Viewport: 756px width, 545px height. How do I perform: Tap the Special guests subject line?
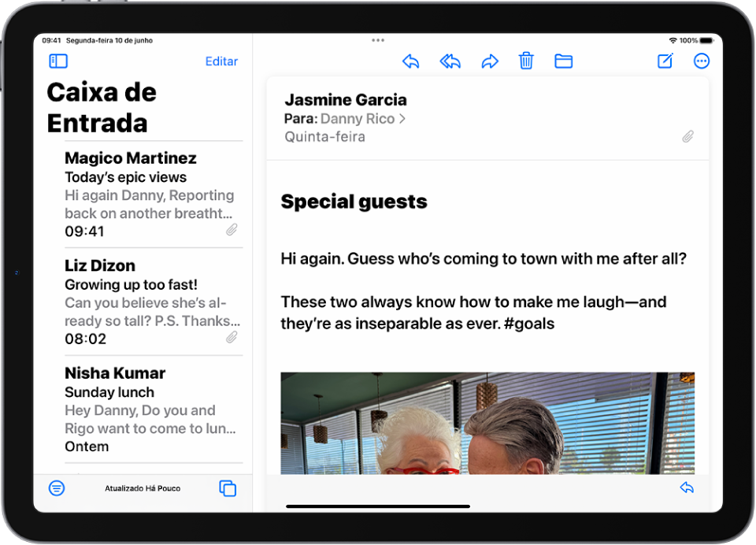coord(354,202)
